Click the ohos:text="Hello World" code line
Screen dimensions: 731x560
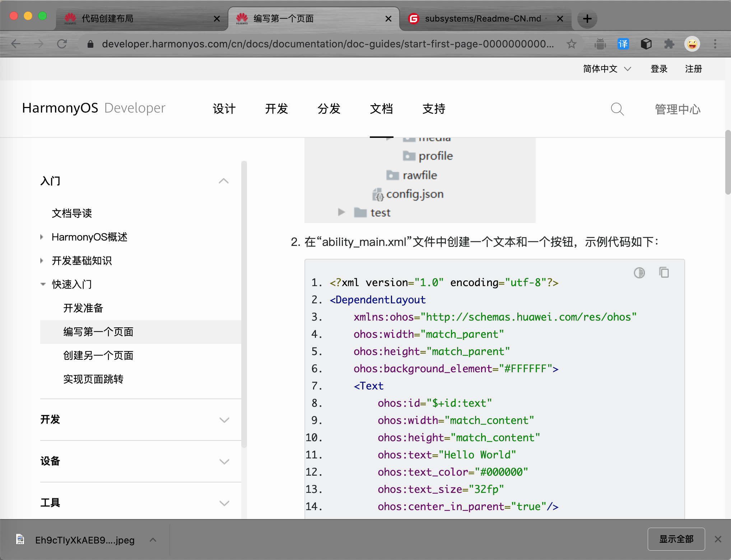pyautogui.click(x=447, y=455)
